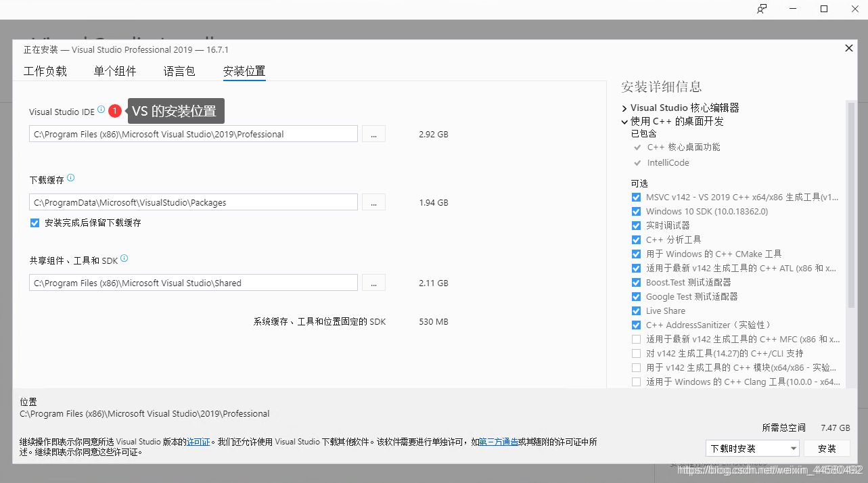Check C++ 模块 for v142 option
868x483 pixels.
(636, 368)
